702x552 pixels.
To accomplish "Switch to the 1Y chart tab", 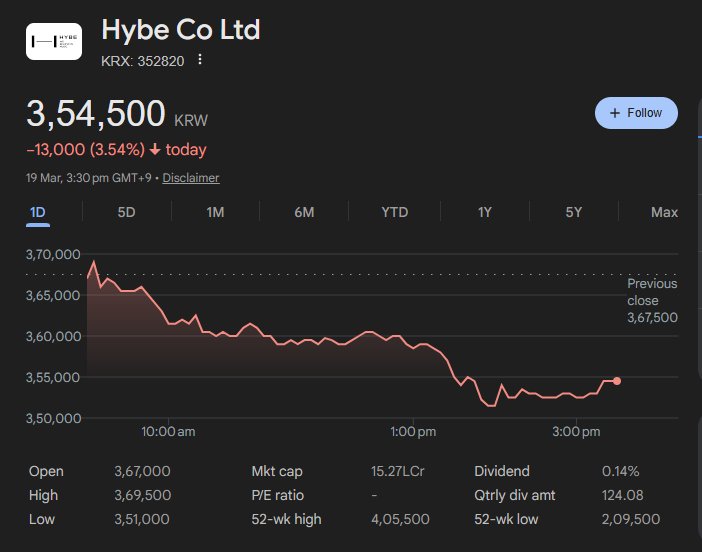I will coord(484,212).
